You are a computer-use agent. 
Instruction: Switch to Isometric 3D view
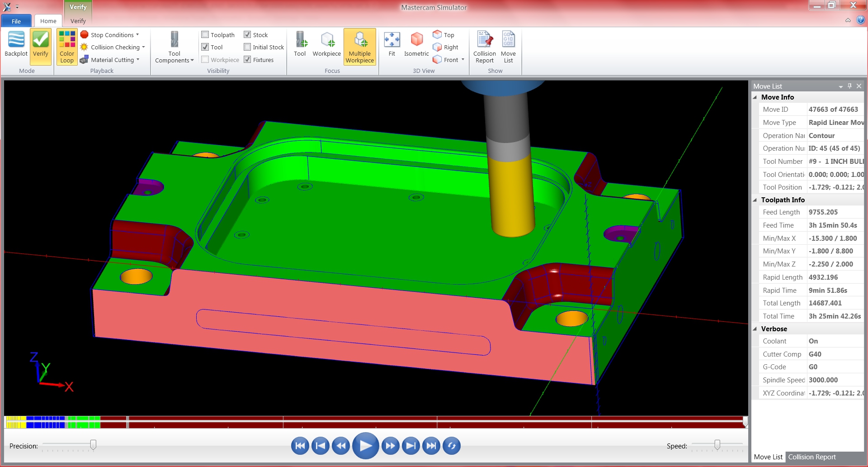click(416, 44)
